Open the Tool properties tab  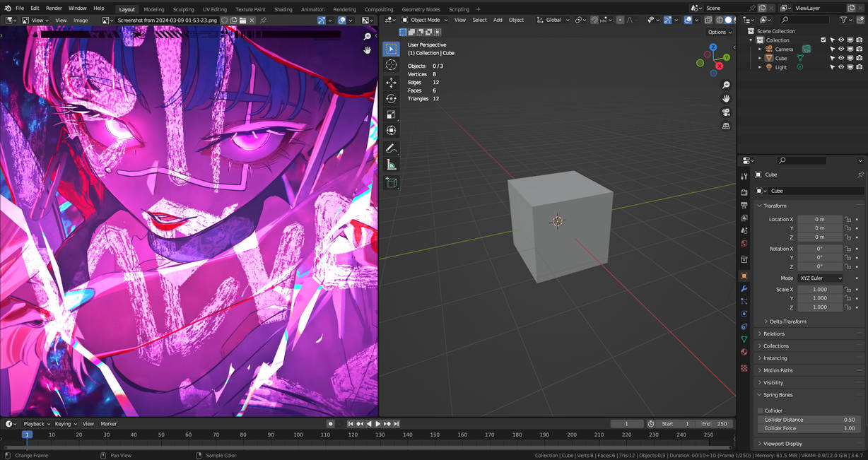[x=744, y=176]
